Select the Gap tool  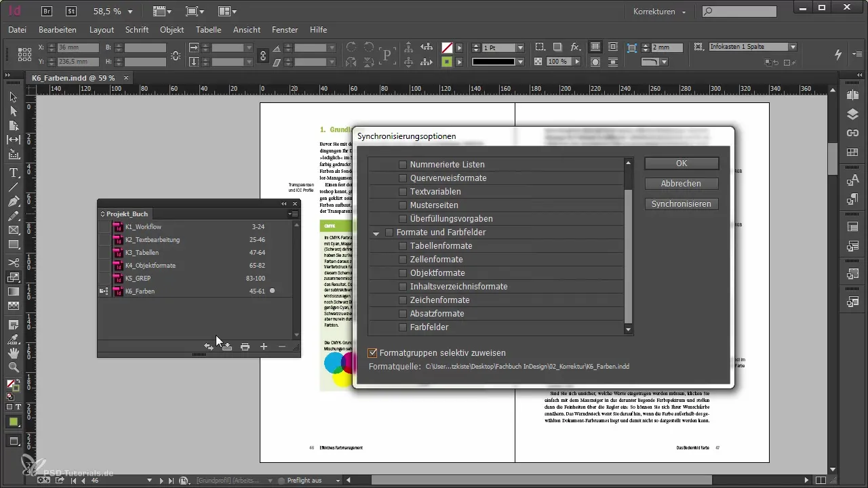pyautogui.click(x=13, y=140)
